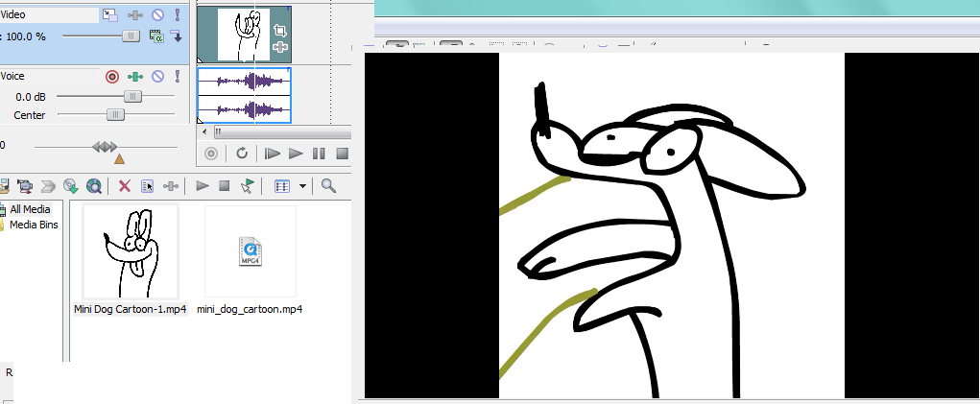Image resolution: width=980 pixels, height=404 pixels.
Task: Open Track FX on Voice track
Action: point(135,77)
